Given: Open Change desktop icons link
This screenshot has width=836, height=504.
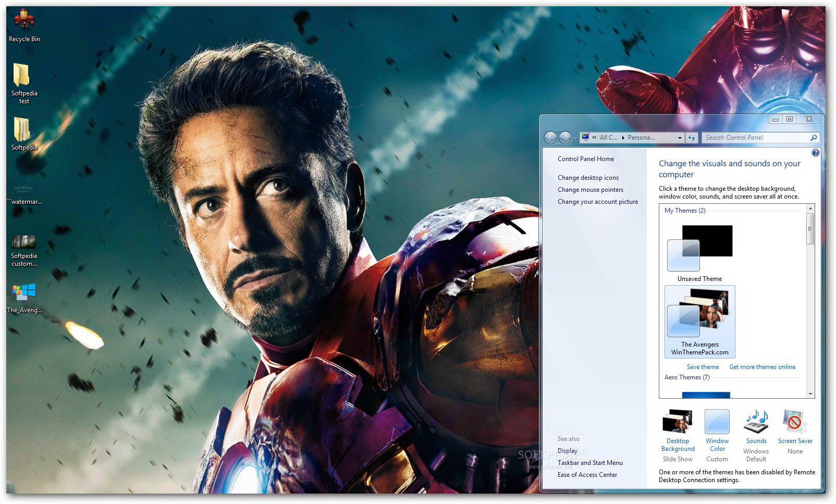Looking at the screenshot, I should (x=588, y=178).
